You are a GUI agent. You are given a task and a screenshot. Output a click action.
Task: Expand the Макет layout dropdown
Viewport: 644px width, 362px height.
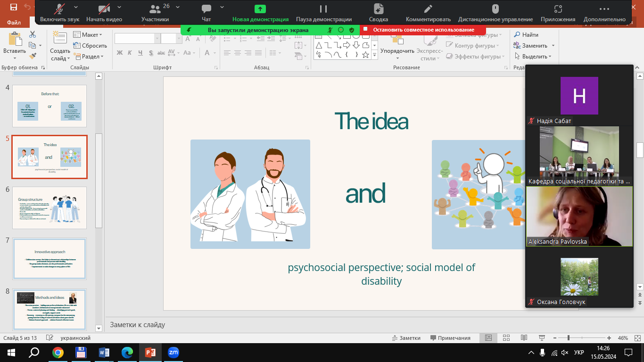pos(88,35)
